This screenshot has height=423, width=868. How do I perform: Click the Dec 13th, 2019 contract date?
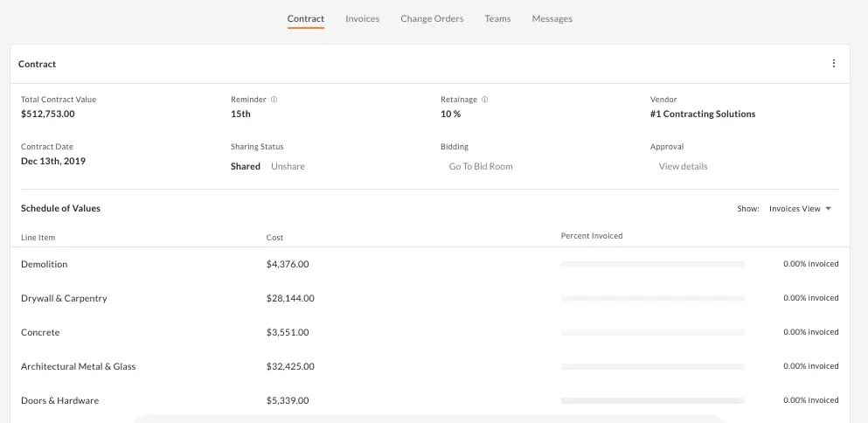53,161
